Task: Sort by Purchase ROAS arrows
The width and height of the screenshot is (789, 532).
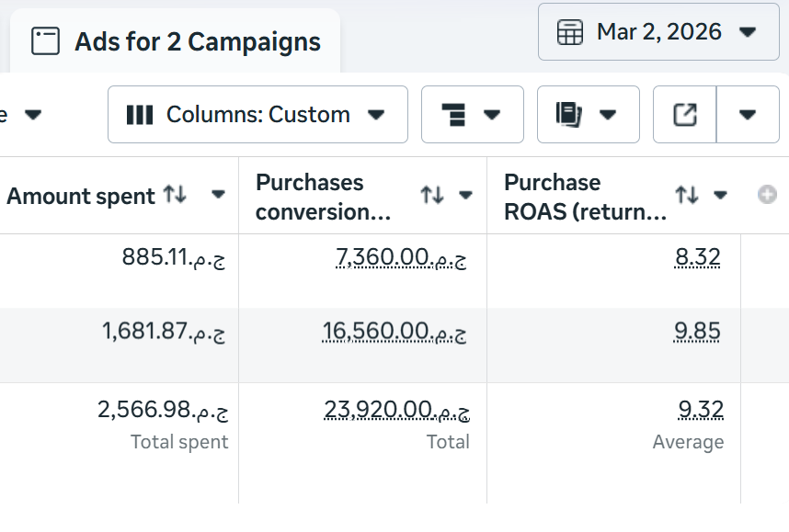Action: (687, 195)
